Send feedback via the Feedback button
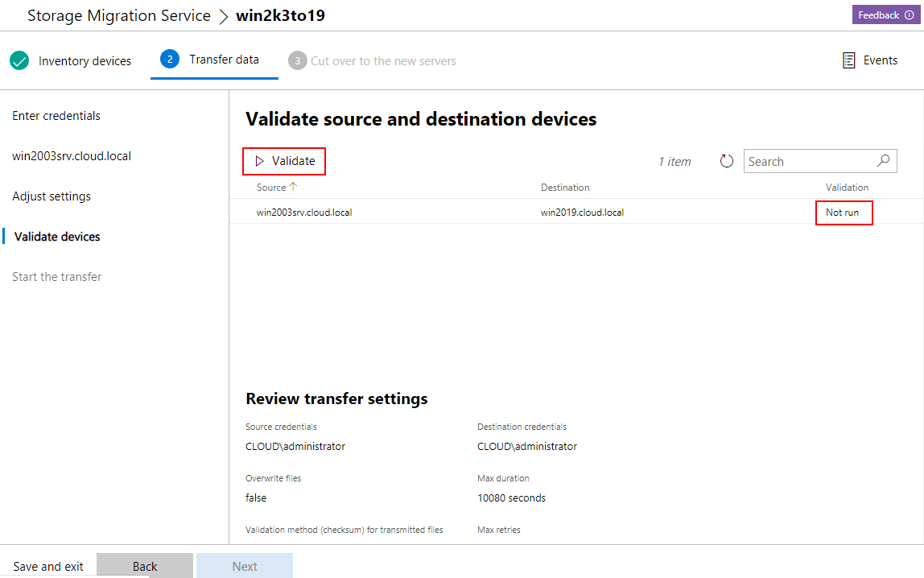Image resolution: width=924 pixels, height=578 pixels. click(x=884, y=15)
